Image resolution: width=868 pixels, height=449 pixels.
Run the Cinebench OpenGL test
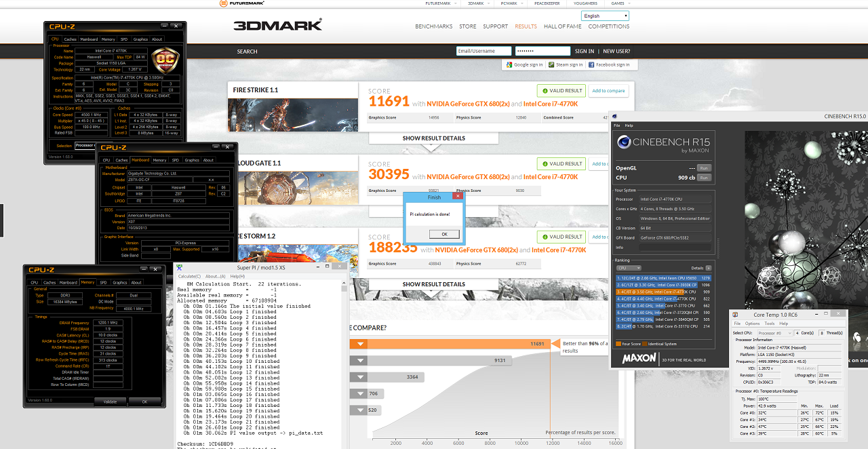704,168
